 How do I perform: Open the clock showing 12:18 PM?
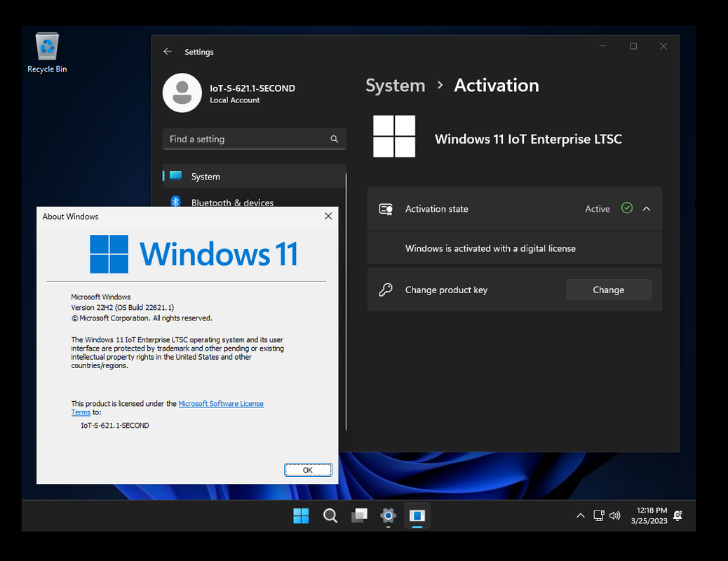[649, 515]
